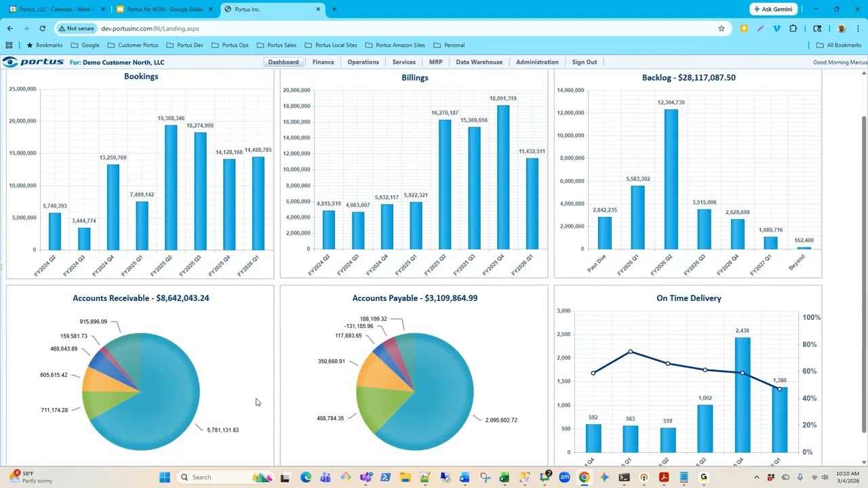Switch to Portus, LLC Calendar tab
The width and height of the screenshot is (868, 488).
57,9
